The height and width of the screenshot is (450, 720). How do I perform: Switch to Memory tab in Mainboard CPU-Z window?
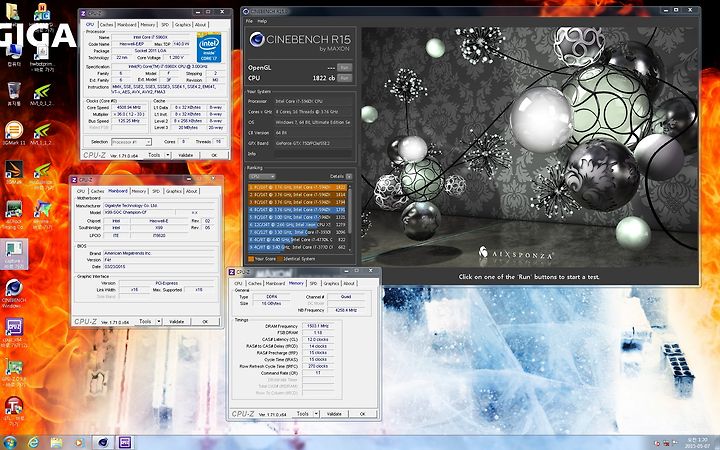[139, 191]
